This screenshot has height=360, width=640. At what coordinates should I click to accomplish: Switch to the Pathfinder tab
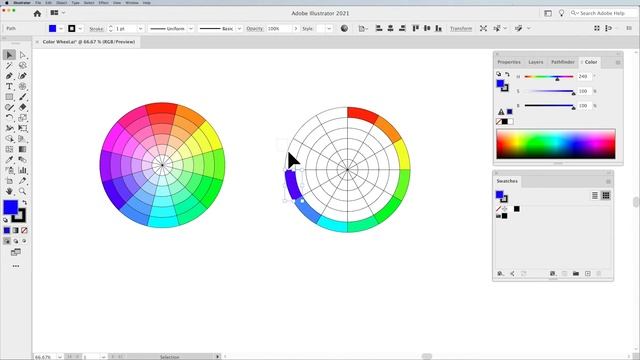pyautogui.click(x=563, y=62)
